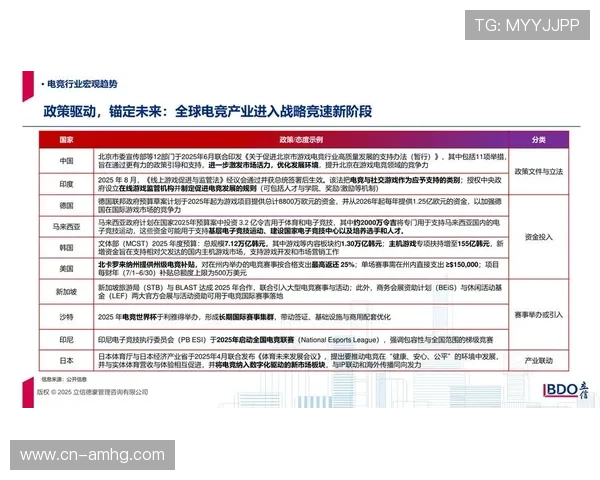
Task: Click the 政策/态度示例 column header
Action: 301,140
